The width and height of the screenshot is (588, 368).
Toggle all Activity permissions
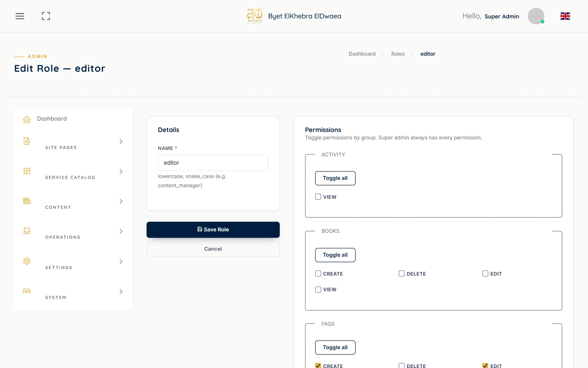pos(335,178)
